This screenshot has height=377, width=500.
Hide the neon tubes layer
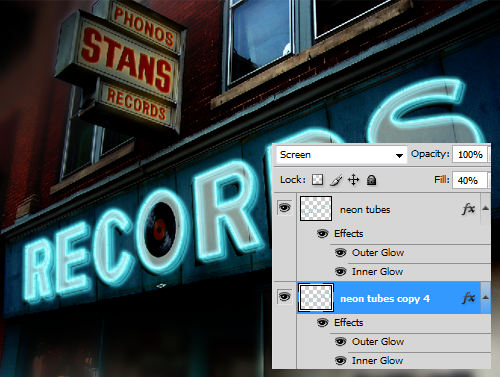(x=284, y=208)
